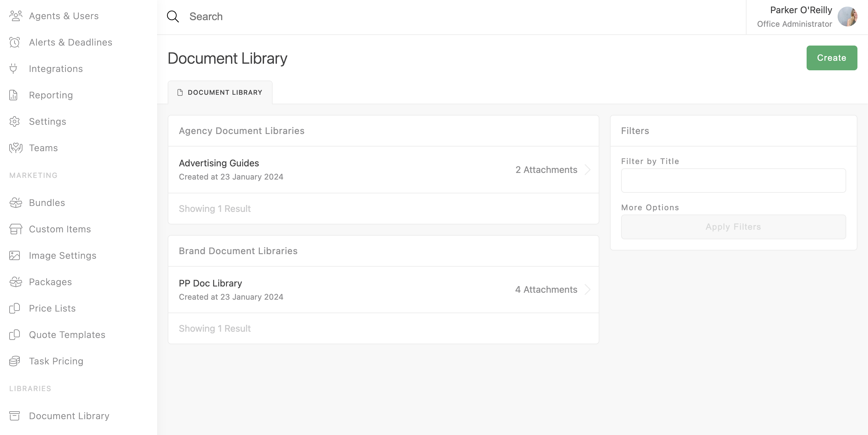The width and height of the screenshot is (868, 435).
Task: Open Price Lists in the sidebar
Action: [x=52, y=308]
